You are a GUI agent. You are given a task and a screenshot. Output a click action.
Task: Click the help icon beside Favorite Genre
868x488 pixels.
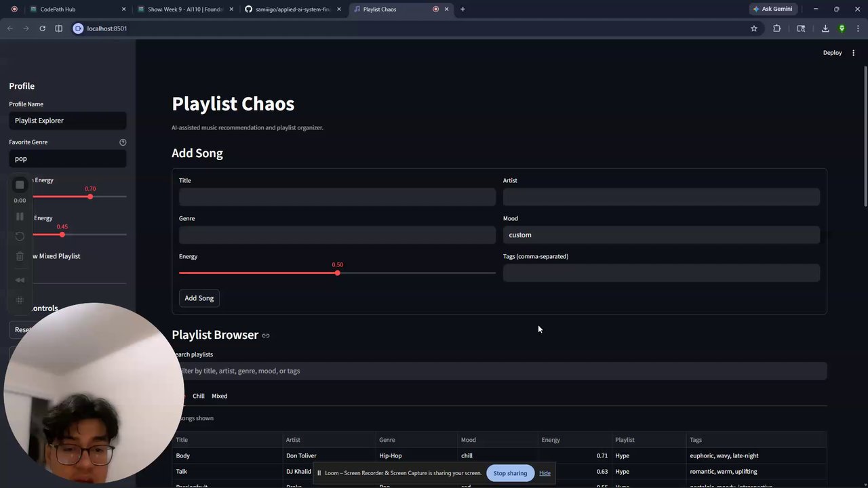click(x=123, y=142)
